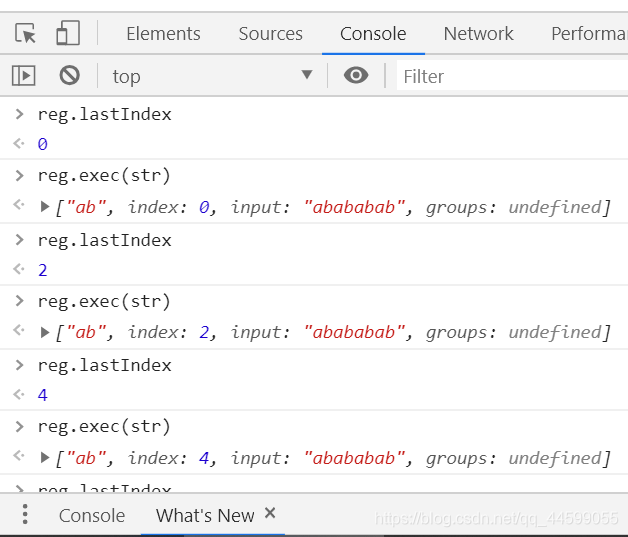Click the reg.lastIndex entry above output 2
Viewport: 628px width, 537px height.
click(105, 240)
